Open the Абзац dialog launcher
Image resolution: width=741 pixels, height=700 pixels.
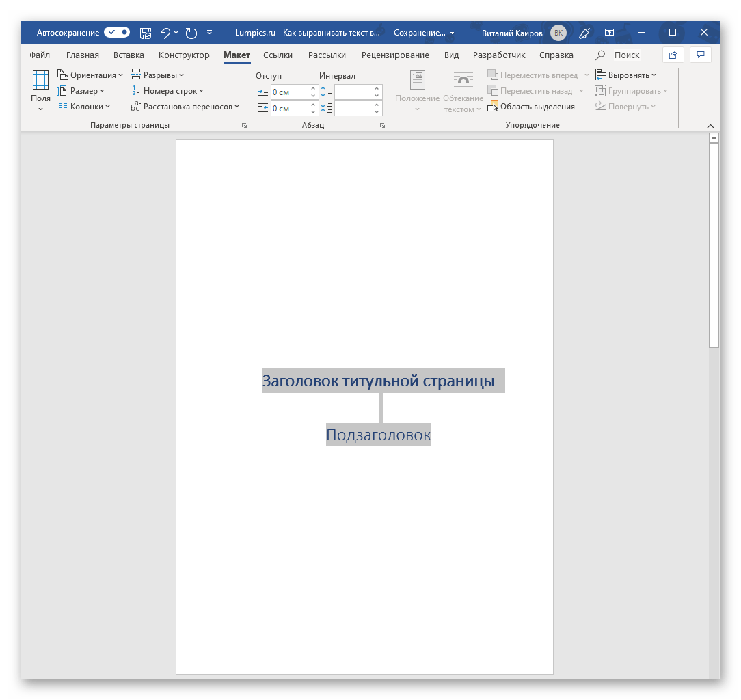pyautogui.click(x=382, y=126)
